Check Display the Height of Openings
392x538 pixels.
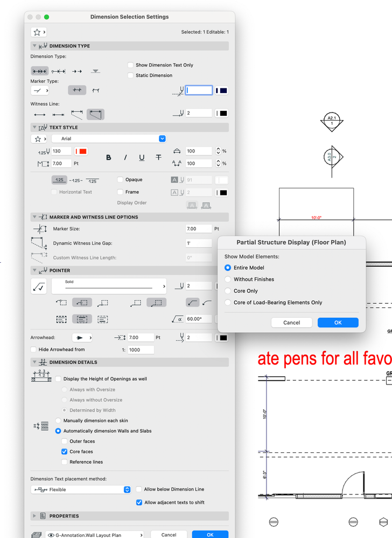point(58,379)
